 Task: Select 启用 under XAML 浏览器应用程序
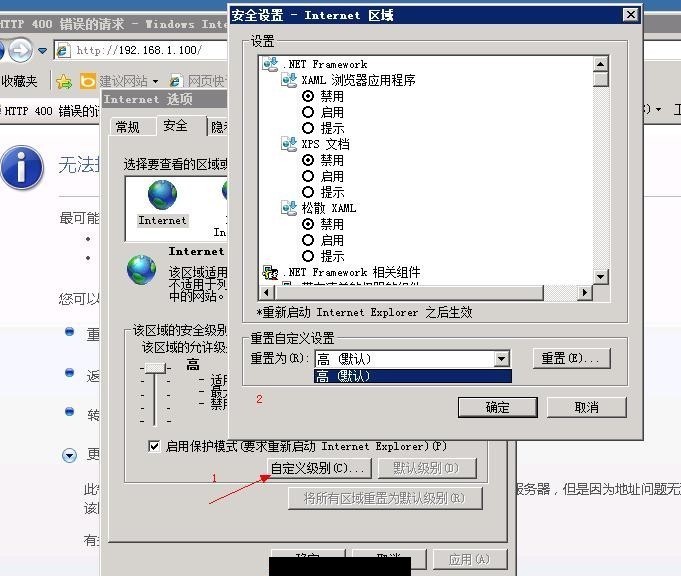pos(308,112)
